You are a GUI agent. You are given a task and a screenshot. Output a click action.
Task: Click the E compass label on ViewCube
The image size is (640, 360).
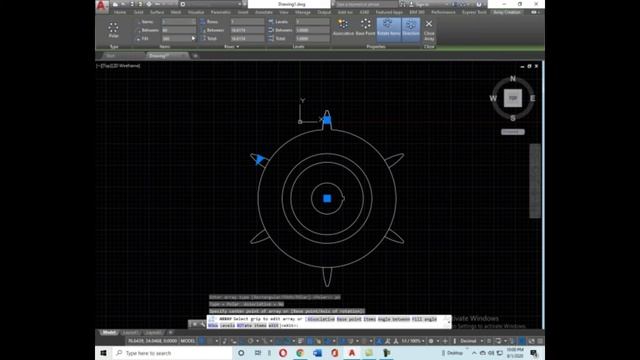pyautogui.click(x=533, y=98)
